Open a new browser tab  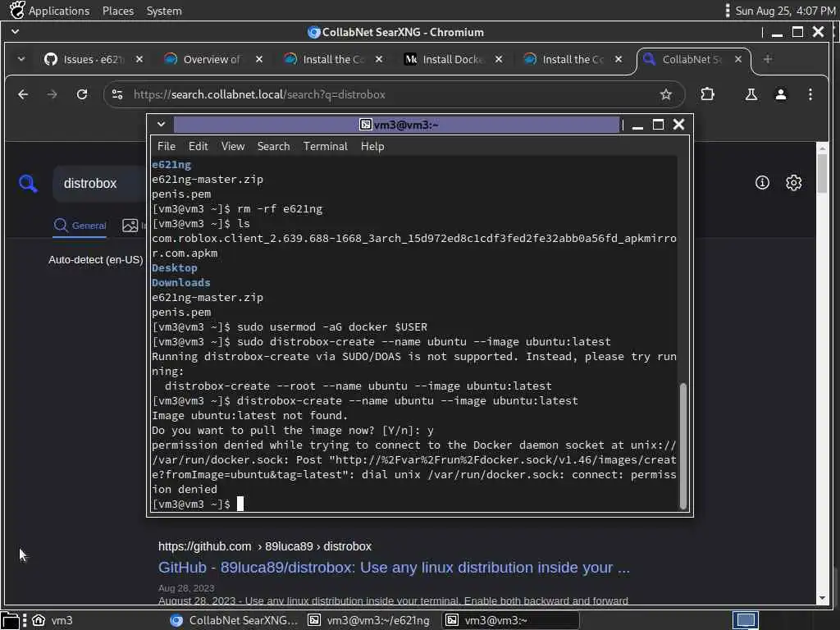[768, 59]
